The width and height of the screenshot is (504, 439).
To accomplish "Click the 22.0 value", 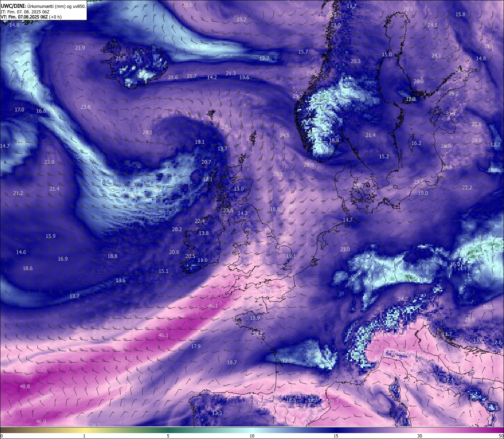I will click(x=49, y=162).
